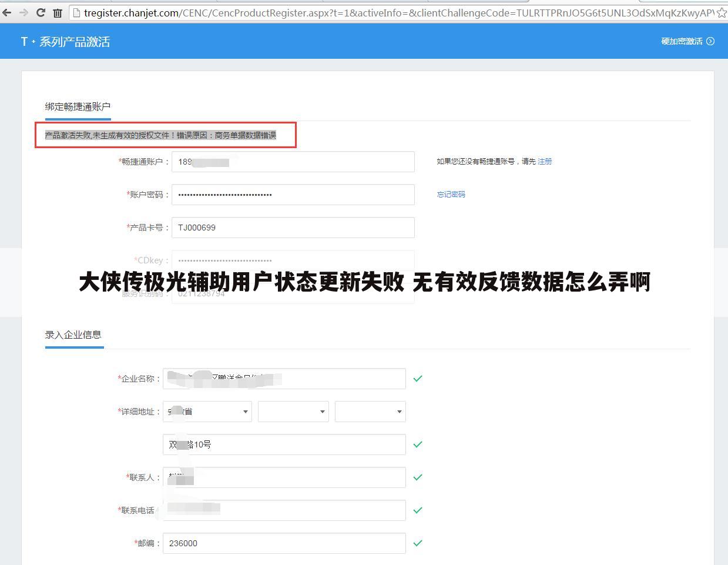Bookmark the page with the star icon
This screenshot has width=728, height=565.
coord(722,12)
